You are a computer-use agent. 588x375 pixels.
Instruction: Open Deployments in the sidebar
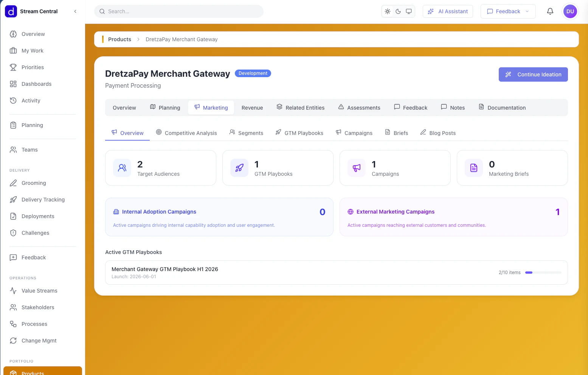pos(42,216)
